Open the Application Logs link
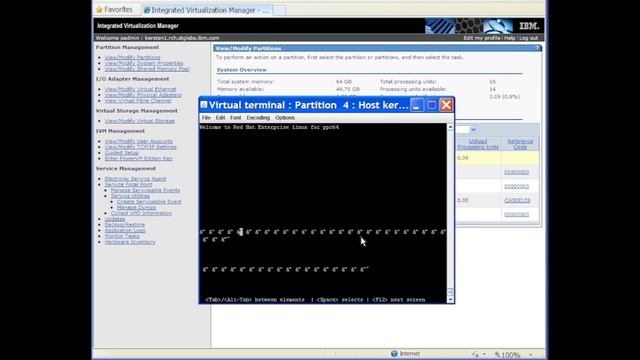 (x=125, y=231)
